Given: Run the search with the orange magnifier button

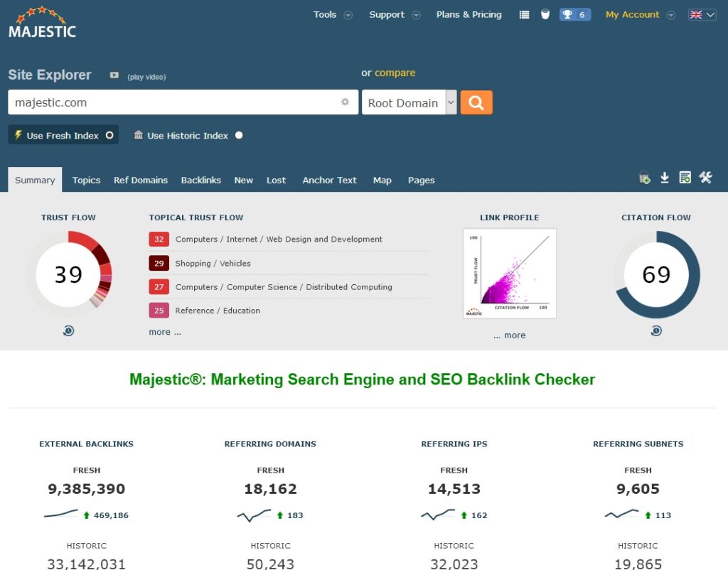Looking at the screenshot, I should tap(476, 102).
